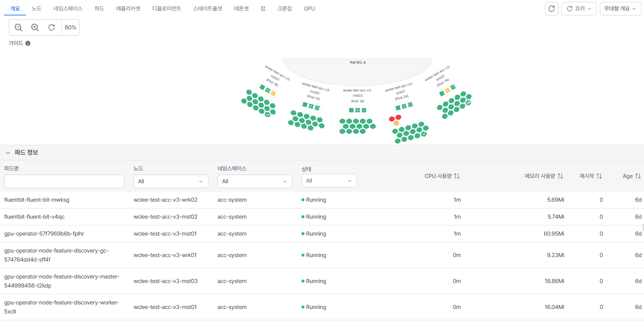Select the yellow pod hexagon under wrk01

pyautogui.click(x=396, y=123)
